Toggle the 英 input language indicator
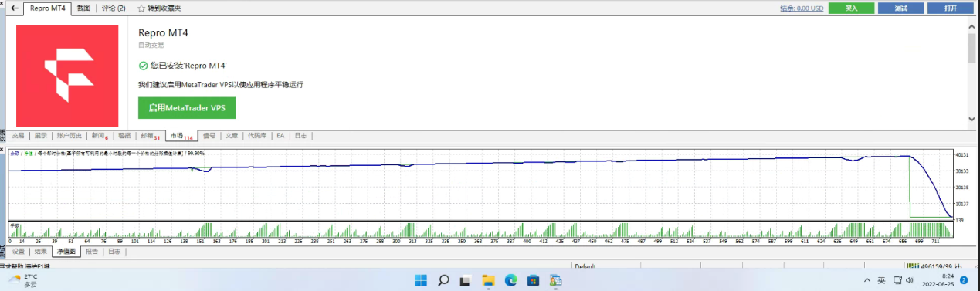980x291 pixels. tap(881, 280)
